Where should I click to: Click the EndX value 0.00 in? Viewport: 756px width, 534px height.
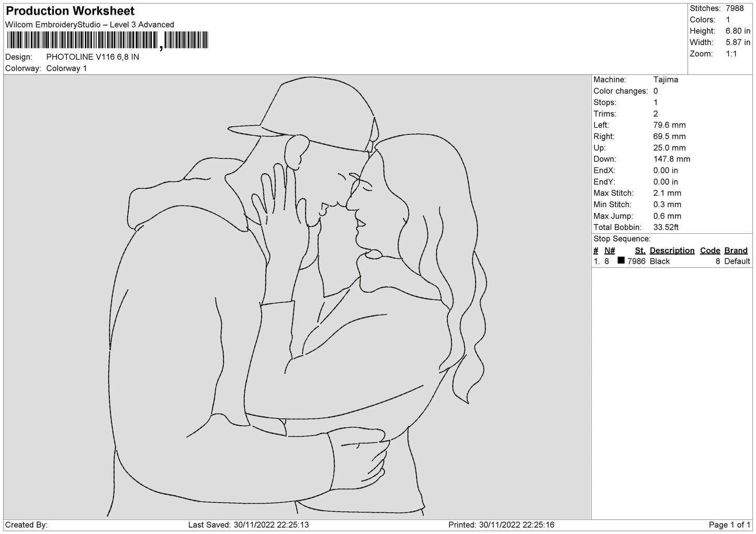click(x=665, y=171)
